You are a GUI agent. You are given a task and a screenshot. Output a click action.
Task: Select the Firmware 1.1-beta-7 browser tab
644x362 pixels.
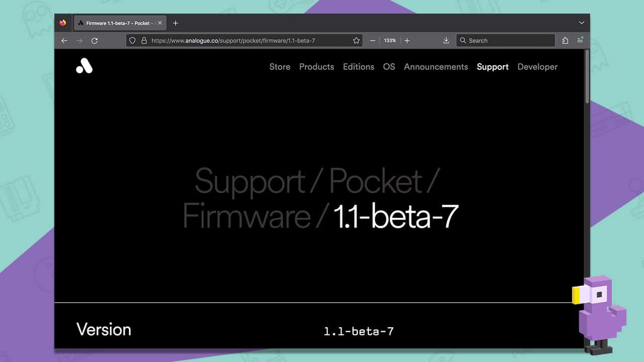coord(120,23)
